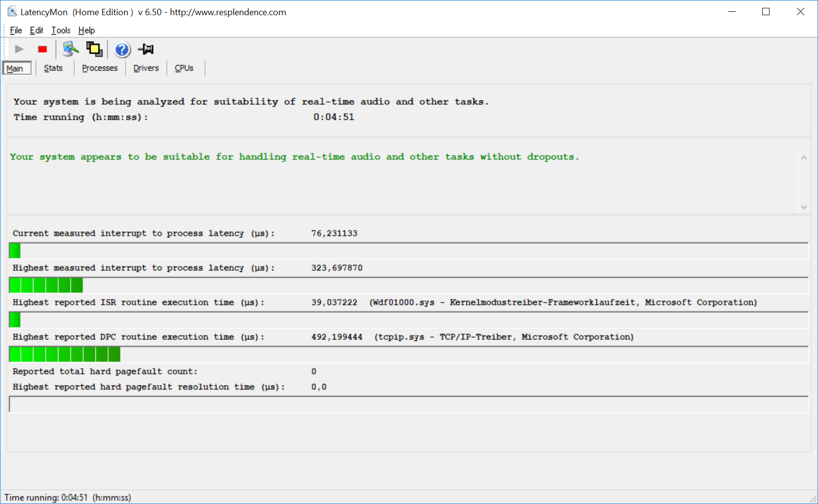Open the Tools menu
818x504 pixels.
61,30
